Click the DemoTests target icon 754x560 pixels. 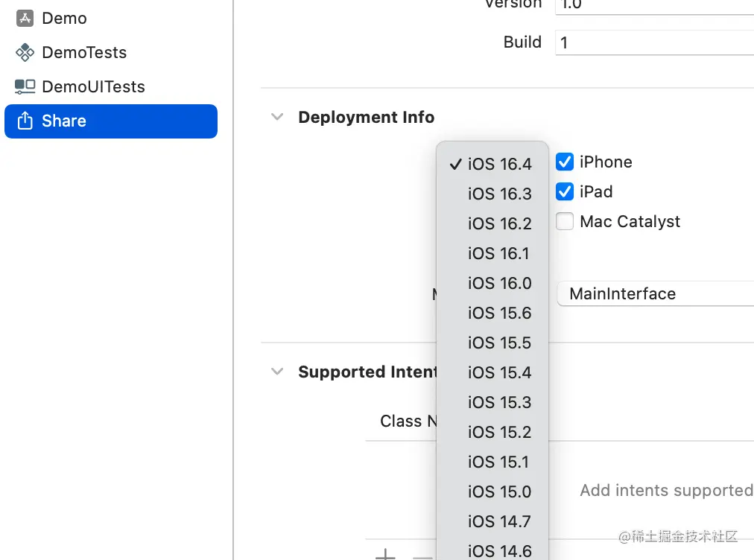(25, 53)
